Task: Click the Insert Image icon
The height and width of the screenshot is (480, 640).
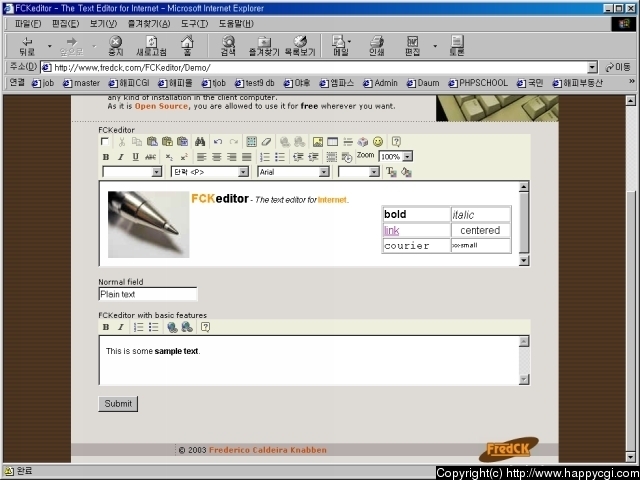Action: click(x=318, y=142)
